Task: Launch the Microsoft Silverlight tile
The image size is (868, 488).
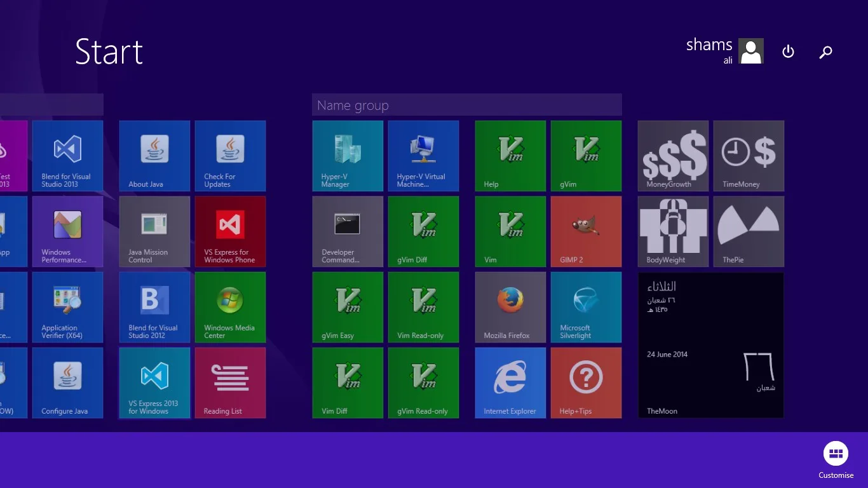Action: pos(586,307)
